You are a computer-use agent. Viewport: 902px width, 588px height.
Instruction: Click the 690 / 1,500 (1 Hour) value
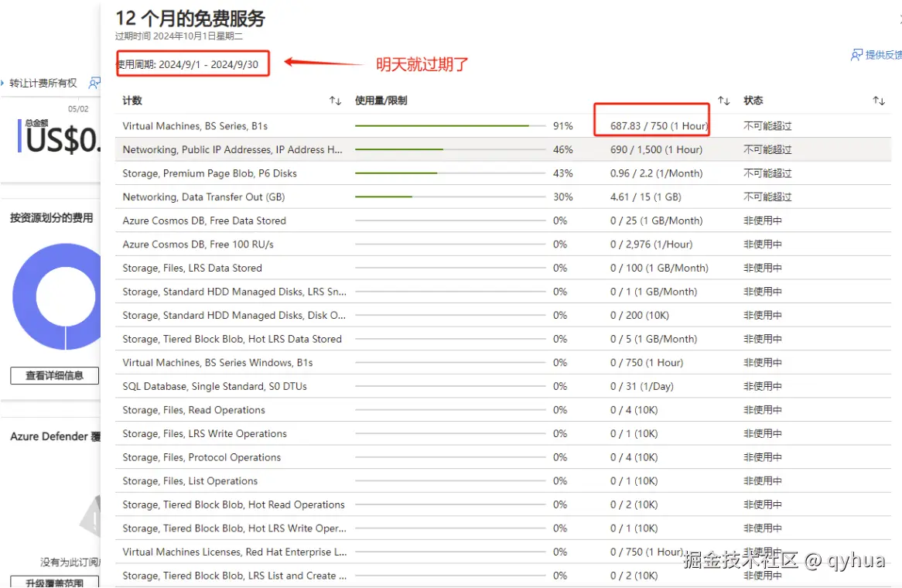click(656, 149)
